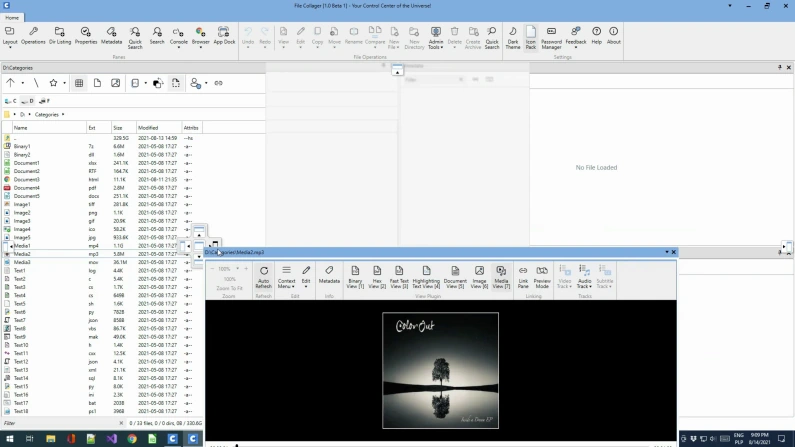Viewport: 795px width, 447px height.
Task: Open Help
Action: (596, 36)
